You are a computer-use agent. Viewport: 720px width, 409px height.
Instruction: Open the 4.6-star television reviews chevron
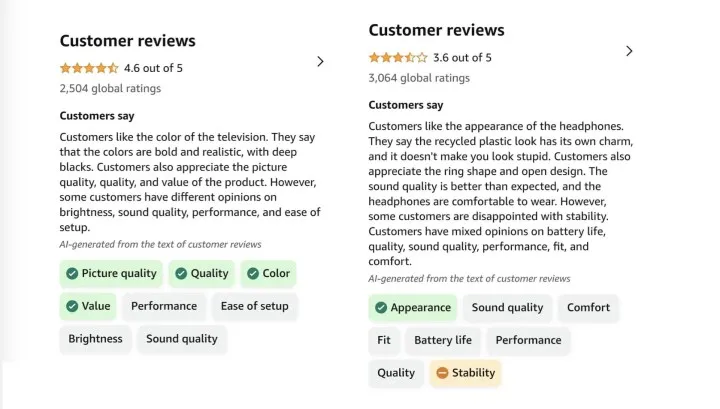321,62
